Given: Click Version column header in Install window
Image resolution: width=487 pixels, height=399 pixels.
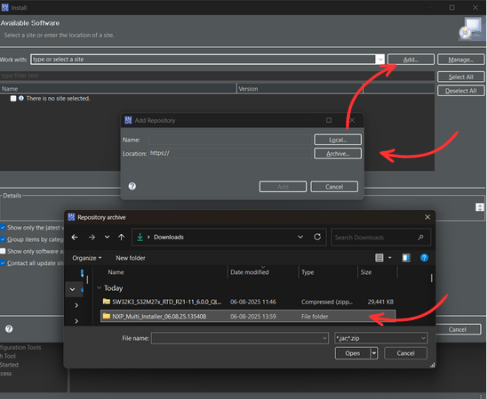Looking at the screenshot, I should (248, 89).
